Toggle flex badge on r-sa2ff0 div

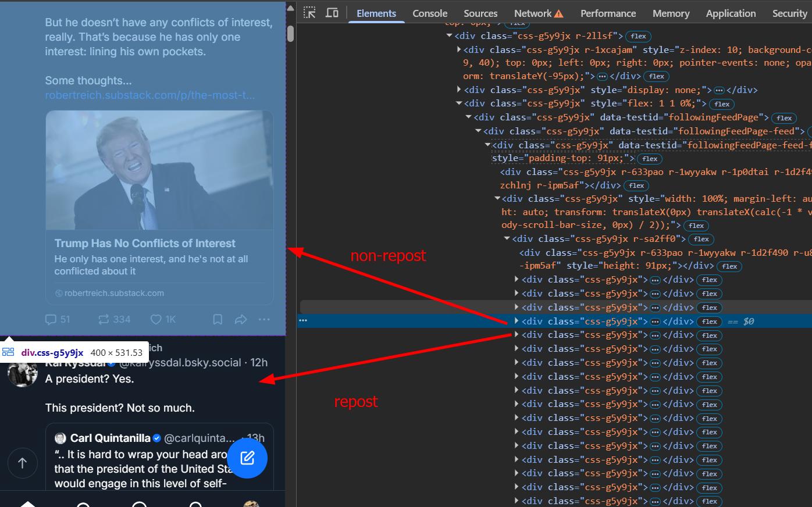click(701, 239)
